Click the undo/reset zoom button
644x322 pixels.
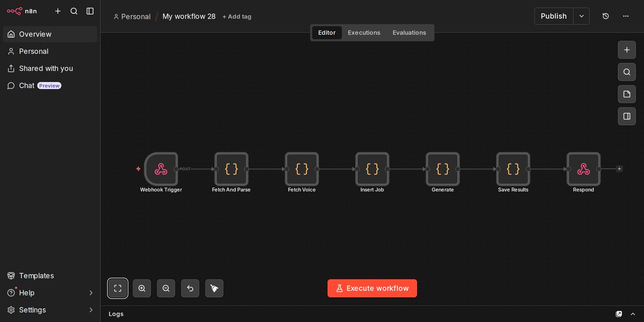[x=190, y=288]
